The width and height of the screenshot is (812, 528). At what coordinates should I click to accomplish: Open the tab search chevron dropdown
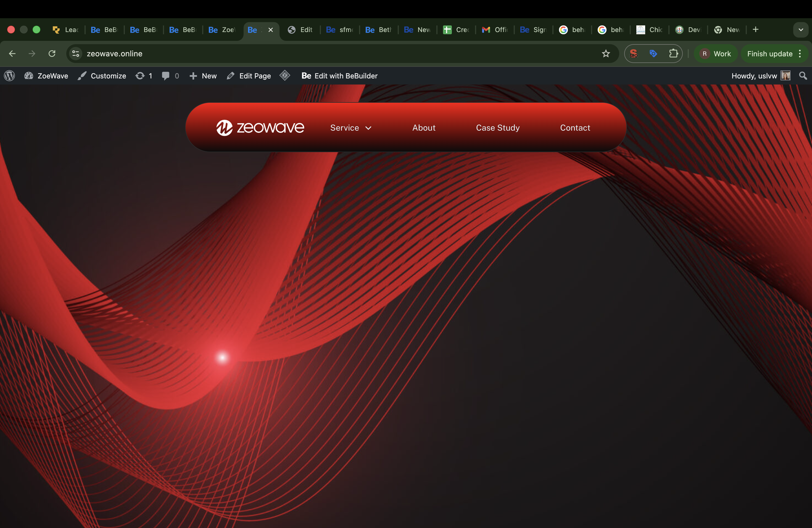pos(801,30)
